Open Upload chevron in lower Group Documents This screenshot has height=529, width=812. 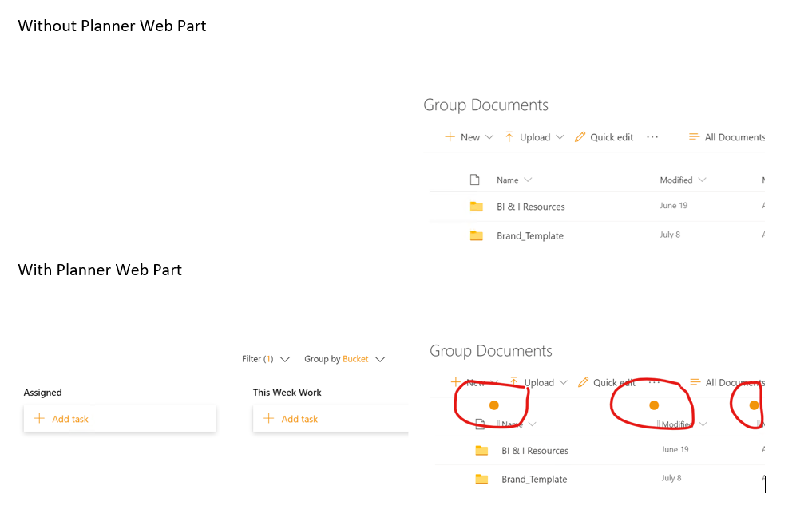[x=564, y=382]
